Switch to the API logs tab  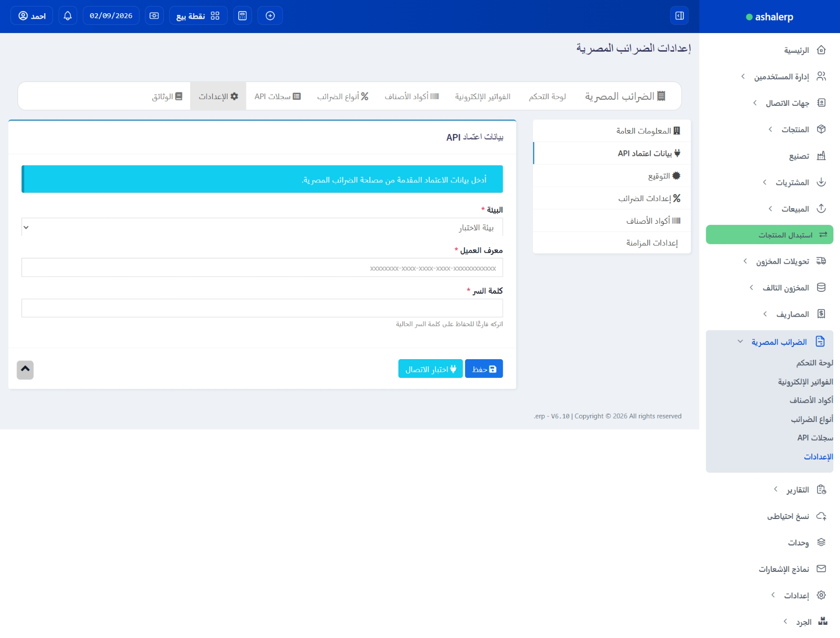click(277, 96)
